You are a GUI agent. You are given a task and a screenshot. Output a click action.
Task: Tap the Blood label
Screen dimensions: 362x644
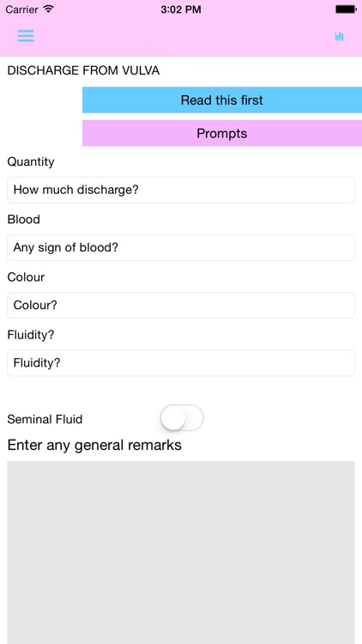click(x=24, y=219)
